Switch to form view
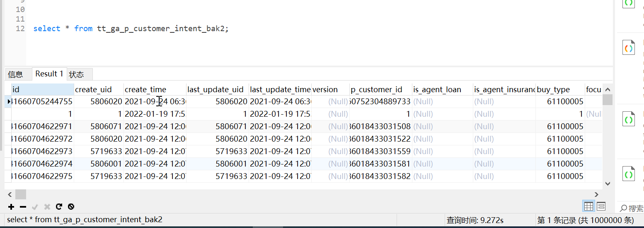644x228 pixels. pos(601,206)
